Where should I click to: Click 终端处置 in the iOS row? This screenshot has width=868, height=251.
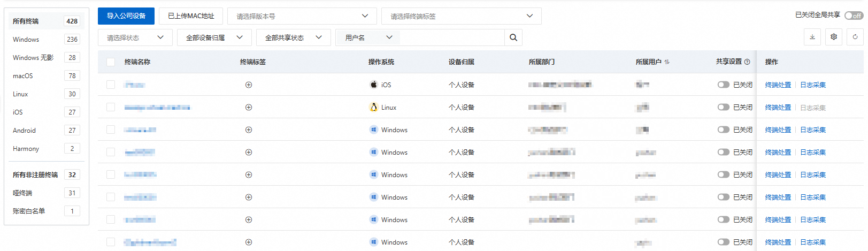tap(778, 85)
